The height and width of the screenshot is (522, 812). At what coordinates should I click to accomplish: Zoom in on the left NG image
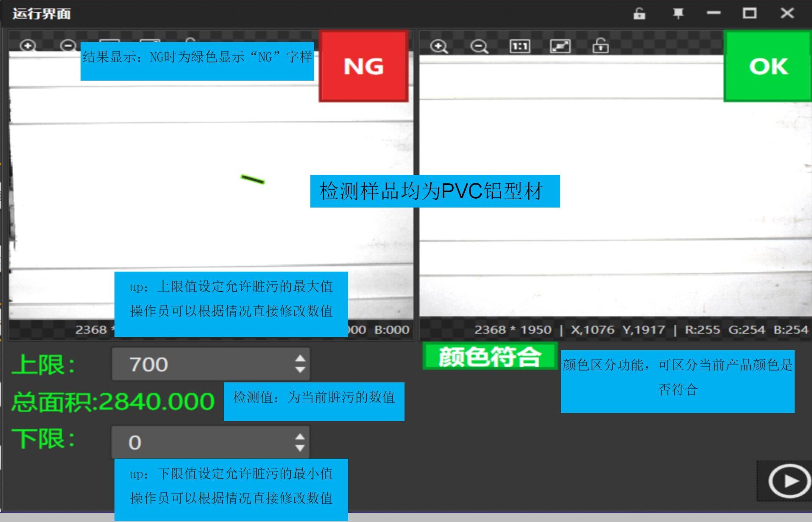tap(28, 45)
